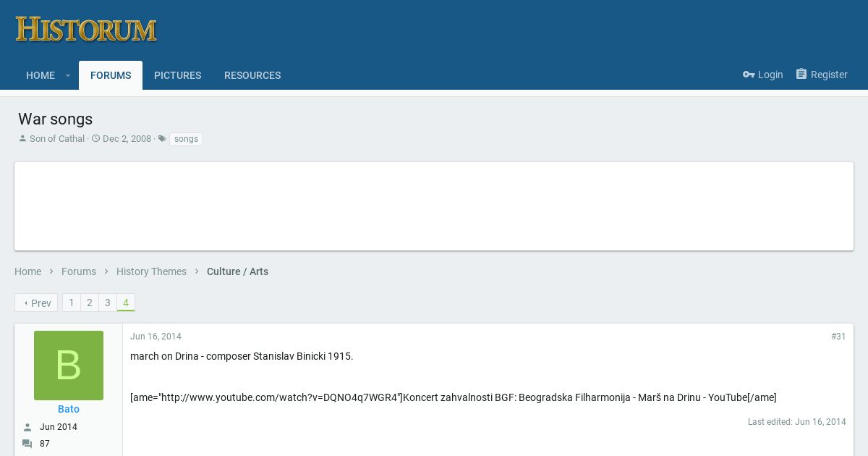
Task: Jump to page 1
Action: tap(71, 303)
